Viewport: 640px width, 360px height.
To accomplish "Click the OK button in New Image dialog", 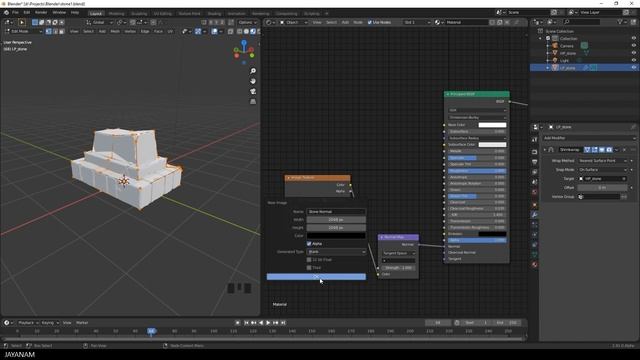I will (x=316, y=277).
